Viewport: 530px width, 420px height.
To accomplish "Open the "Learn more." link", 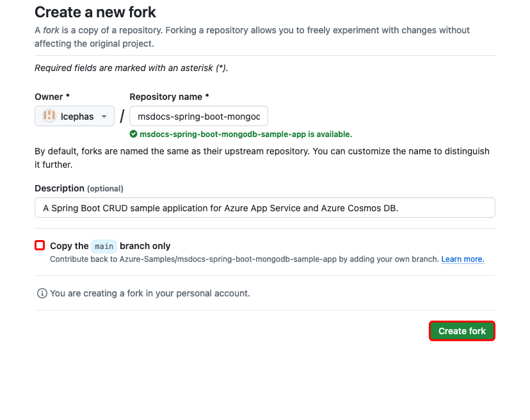I will pos(462,259).
